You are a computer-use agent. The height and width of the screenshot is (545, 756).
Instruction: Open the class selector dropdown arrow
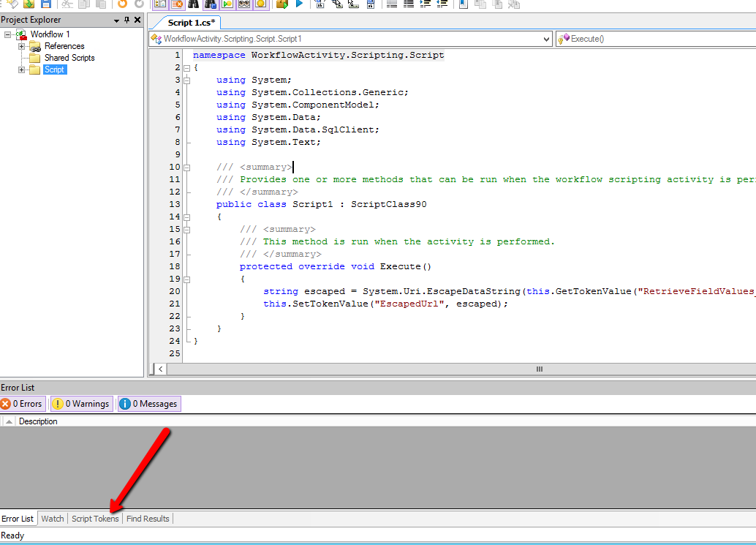(546, 39)
